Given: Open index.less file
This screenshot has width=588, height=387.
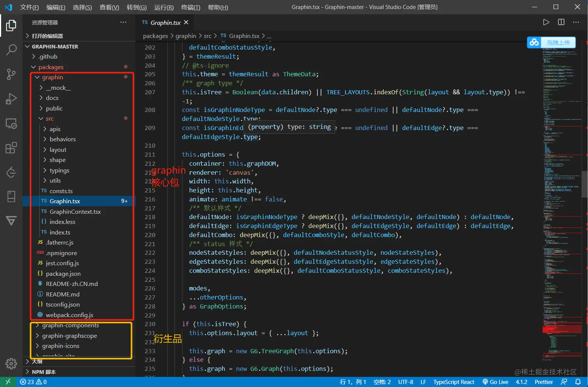Looking at the screenshot, I should 79,222.
